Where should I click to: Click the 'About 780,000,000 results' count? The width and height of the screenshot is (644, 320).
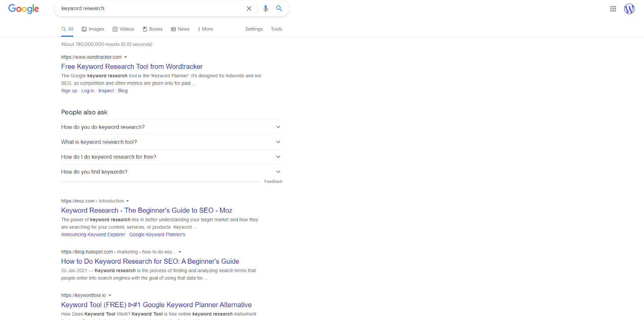pyautogui.click(x=107, y=44)
